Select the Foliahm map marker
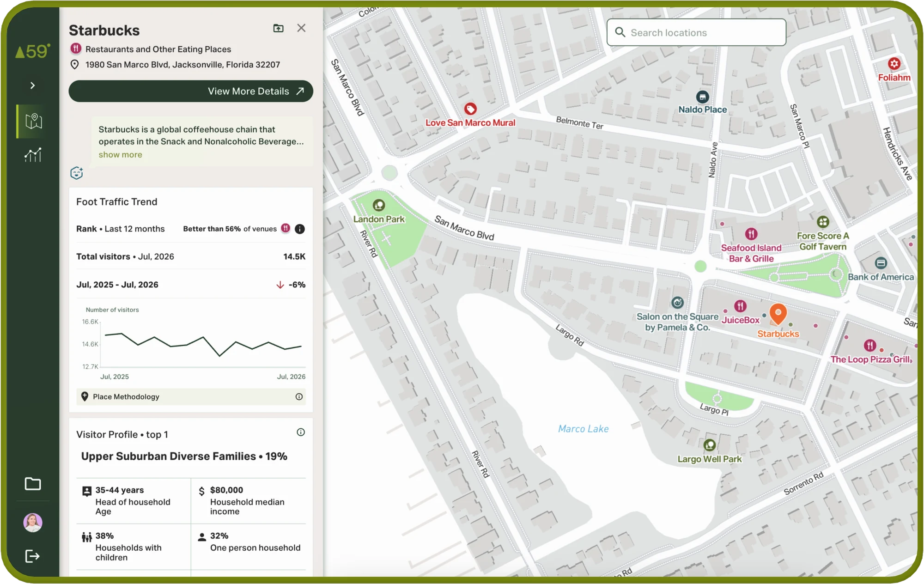Screen dimensions: 924x584 coord(894,64)
